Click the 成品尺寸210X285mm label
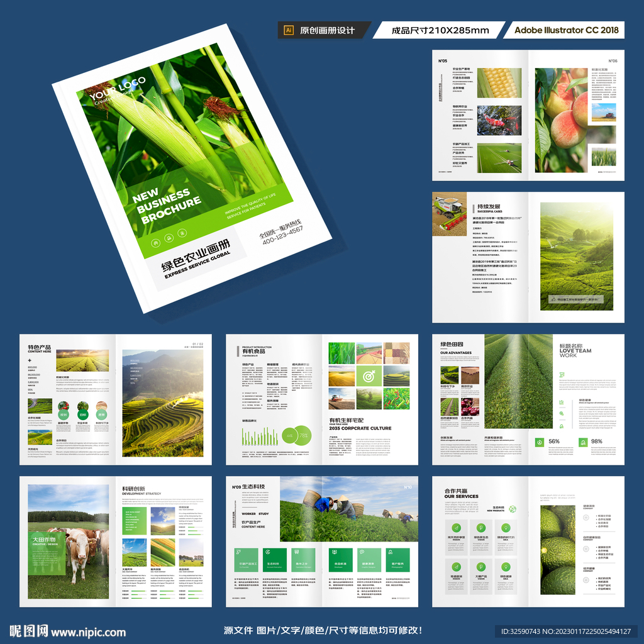 [440, 30]
